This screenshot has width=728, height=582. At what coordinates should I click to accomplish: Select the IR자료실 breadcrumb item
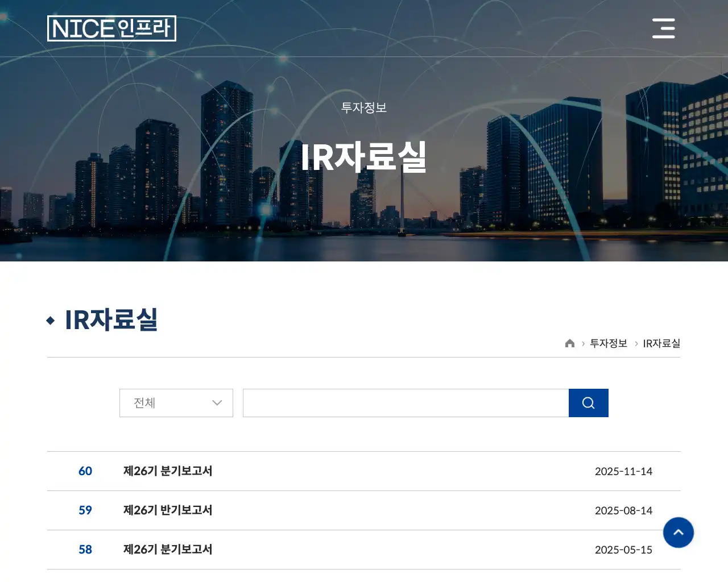pos(661,343)
